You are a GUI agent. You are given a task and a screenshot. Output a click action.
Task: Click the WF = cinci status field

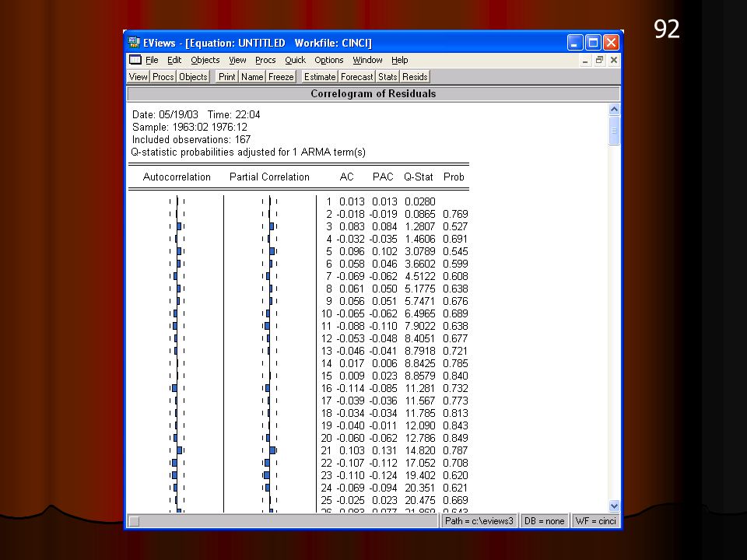pos(595,521)
